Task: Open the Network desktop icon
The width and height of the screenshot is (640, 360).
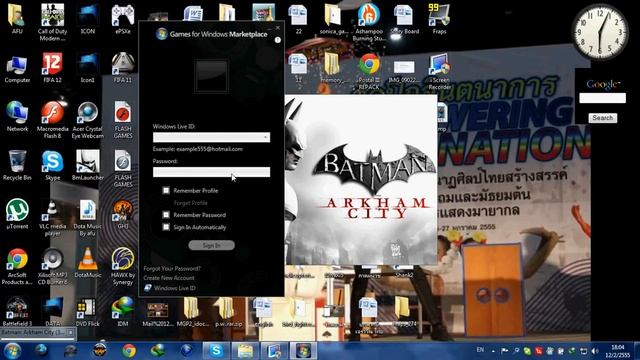Action: point(17,116)
